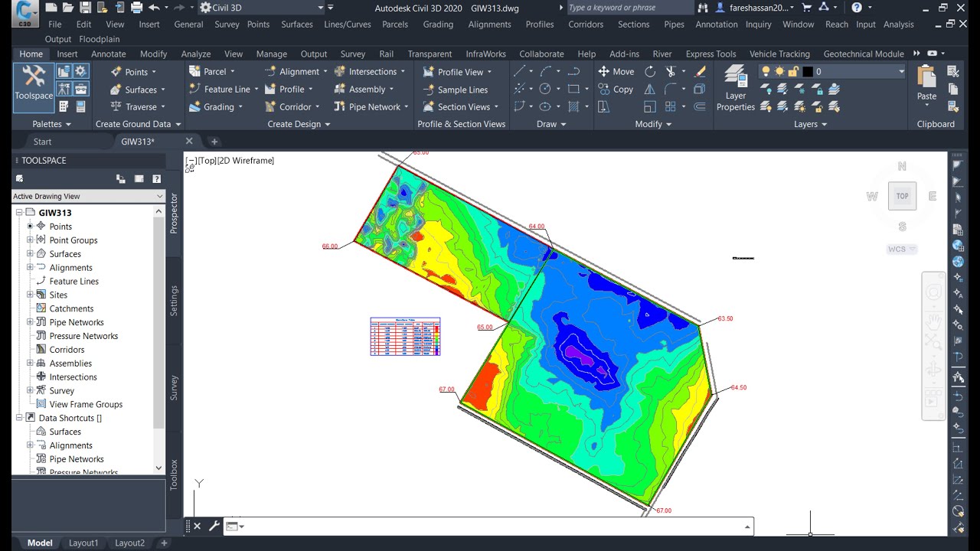Choose the Feature Line tool
Image resolution: width=980 pixels, height=551 pixels.
tap(224, 90)
